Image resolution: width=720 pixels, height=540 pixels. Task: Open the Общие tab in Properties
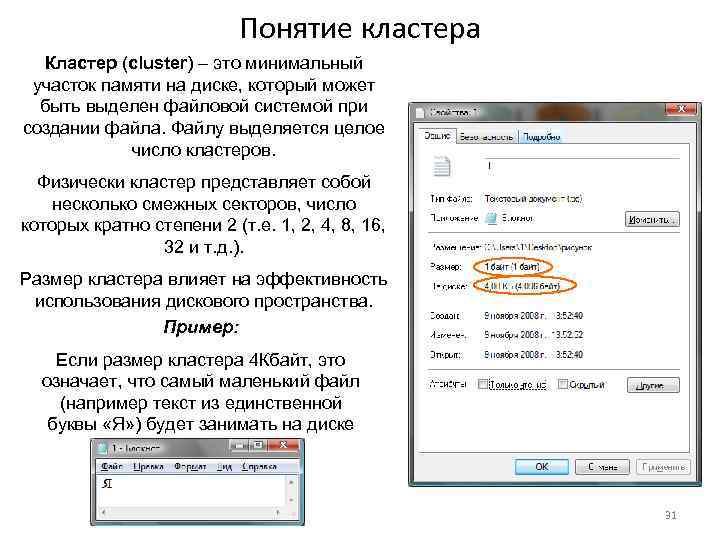(x=437, y=135)
